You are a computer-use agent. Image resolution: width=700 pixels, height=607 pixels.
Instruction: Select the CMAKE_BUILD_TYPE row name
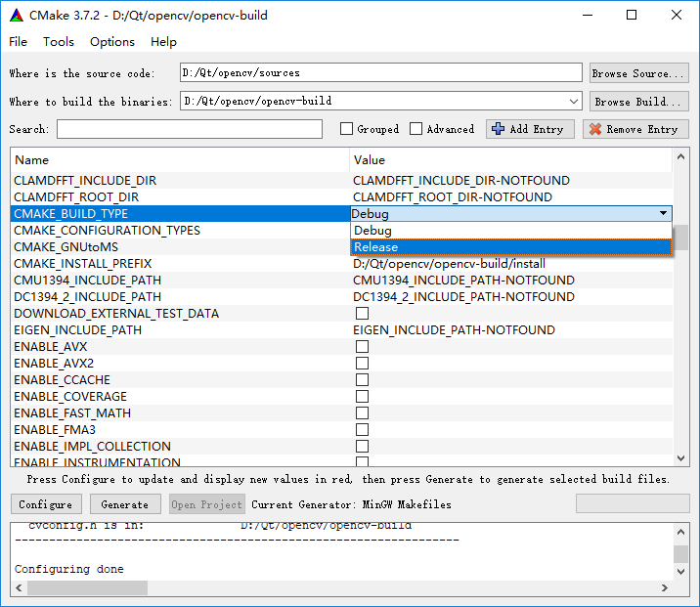71,213
